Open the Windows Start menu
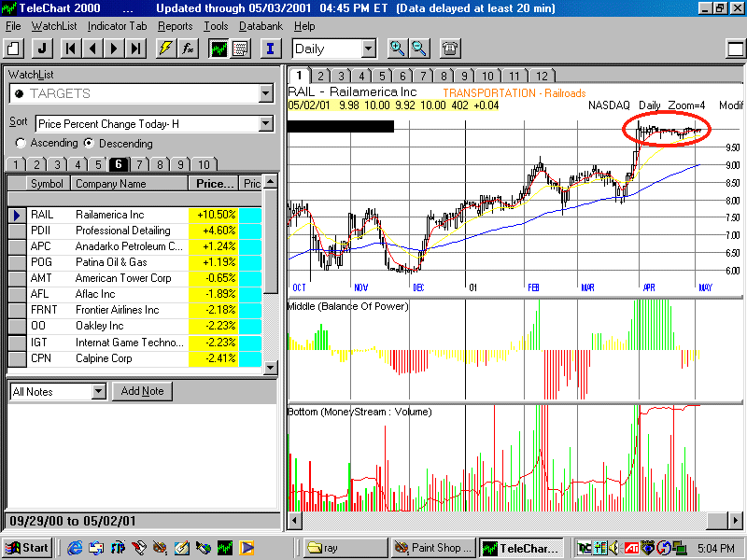Screen dimensions: 747x560 tap(28, 548)
